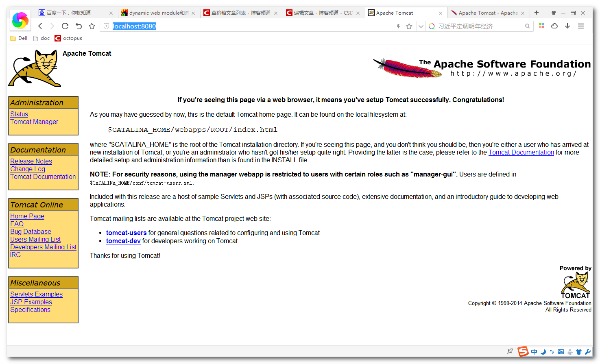Click the colorful search engine icon
This screenshot has width=600, height=364.
point(432,26)
